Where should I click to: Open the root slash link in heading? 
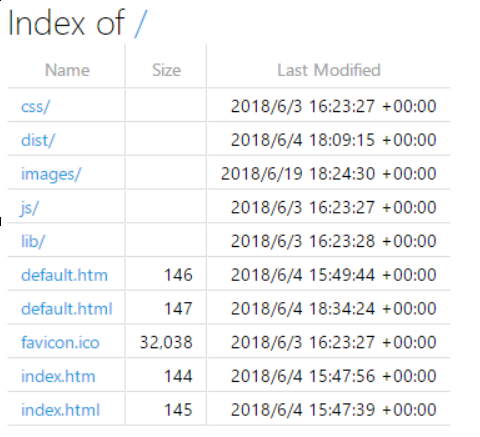(141, 23)
